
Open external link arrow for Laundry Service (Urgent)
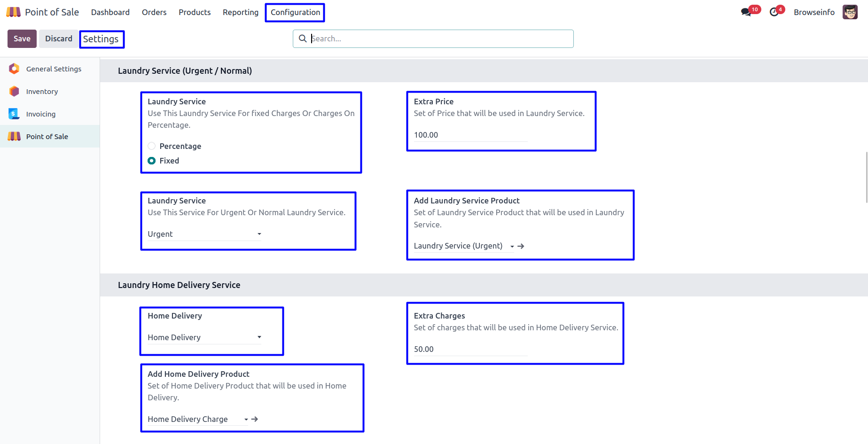[x=521, y=246]
